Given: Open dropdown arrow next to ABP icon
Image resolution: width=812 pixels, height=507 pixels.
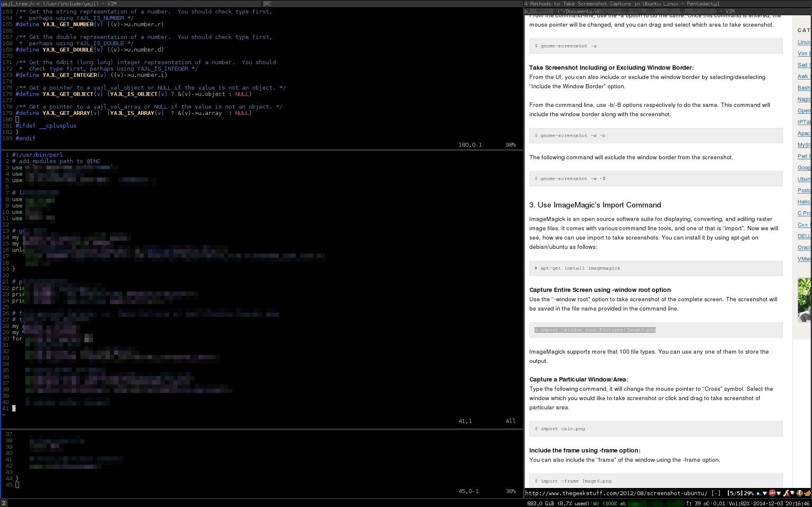Looking at the screenshot, I should pos(779,493).
